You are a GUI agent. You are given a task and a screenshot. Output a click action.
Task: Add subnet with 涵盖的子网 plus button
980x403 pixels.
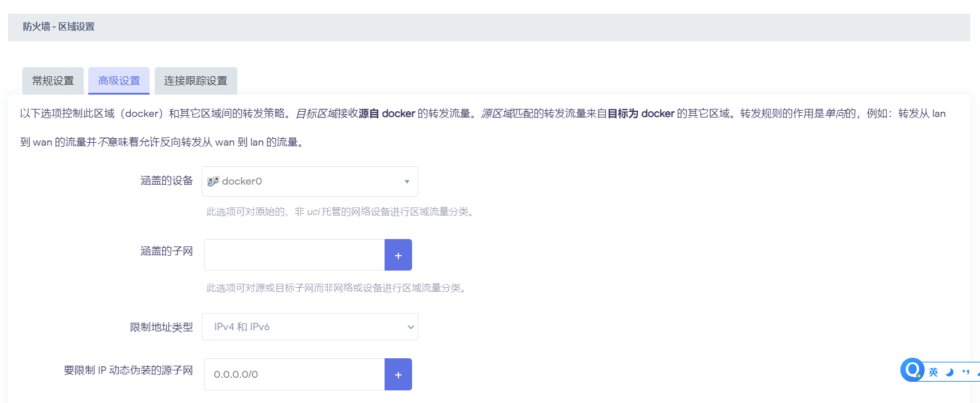pyautogui.click(x=398, y=255)
